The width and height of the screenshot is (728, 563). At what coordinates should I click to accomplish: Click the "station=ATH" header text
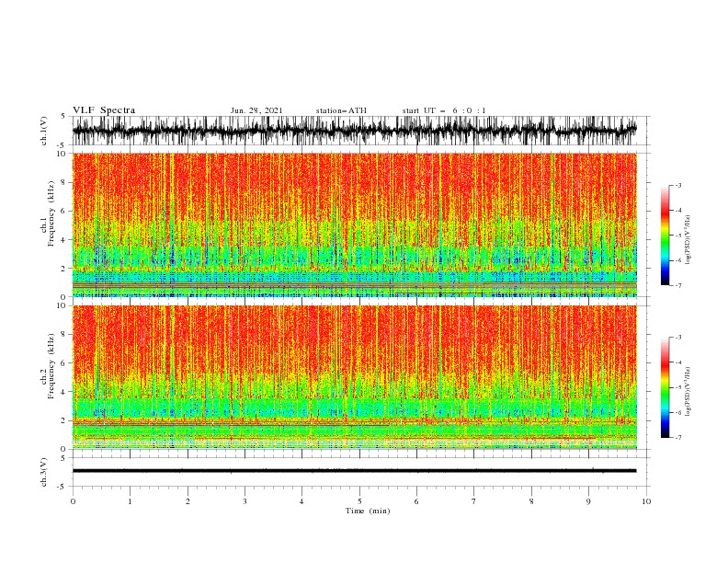pos(341,110)
